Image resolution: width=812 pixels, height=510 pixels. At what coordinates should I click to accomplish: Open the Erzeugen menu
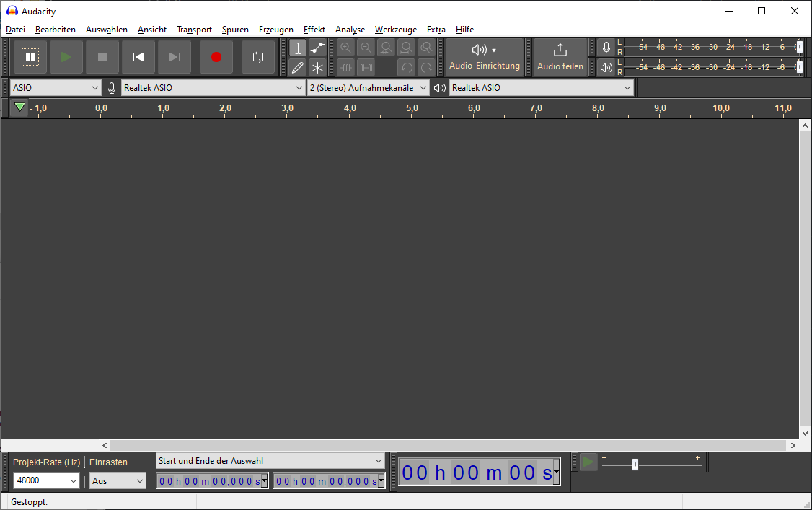(276, 30)
